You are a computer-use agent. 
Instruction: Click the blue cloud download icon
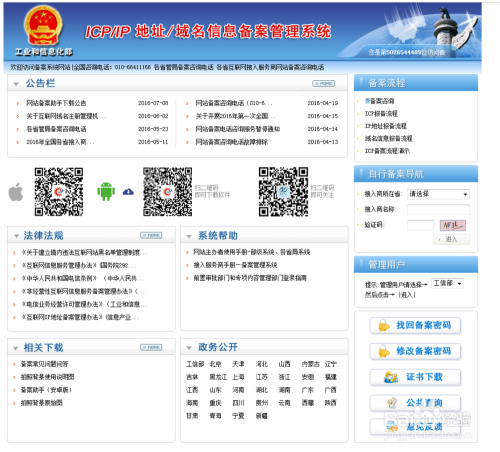click(x=128, y=192)
